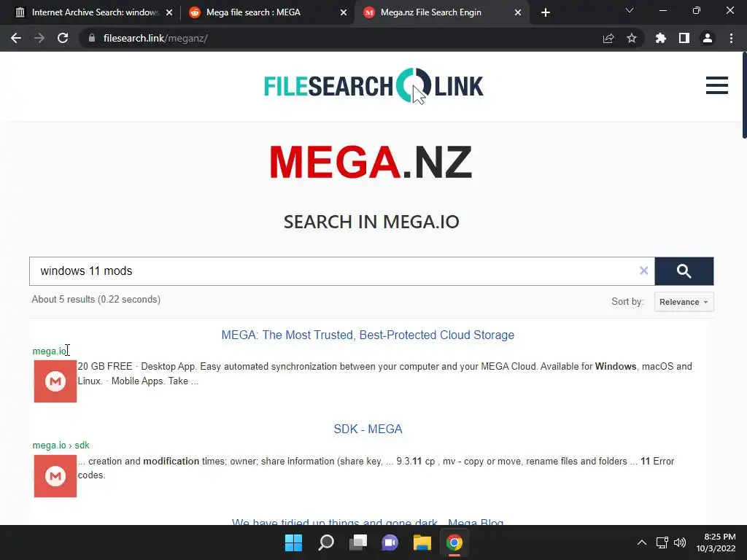
Task: Open the volume tray icon
Action: click(680, 542)
